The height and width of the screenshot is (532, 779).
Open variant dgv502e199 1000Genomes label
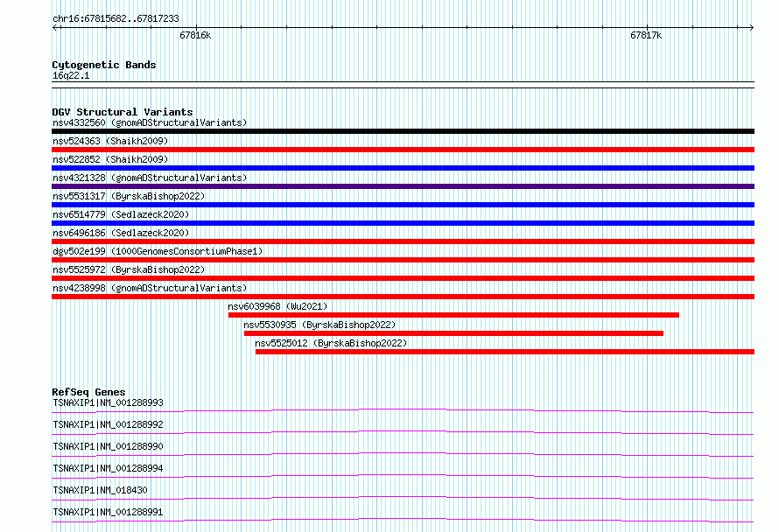tap(158, 251)
